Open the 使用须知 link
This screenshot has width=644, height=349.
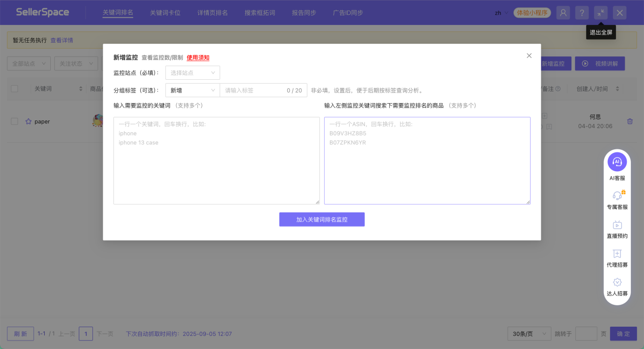(198, 57)
